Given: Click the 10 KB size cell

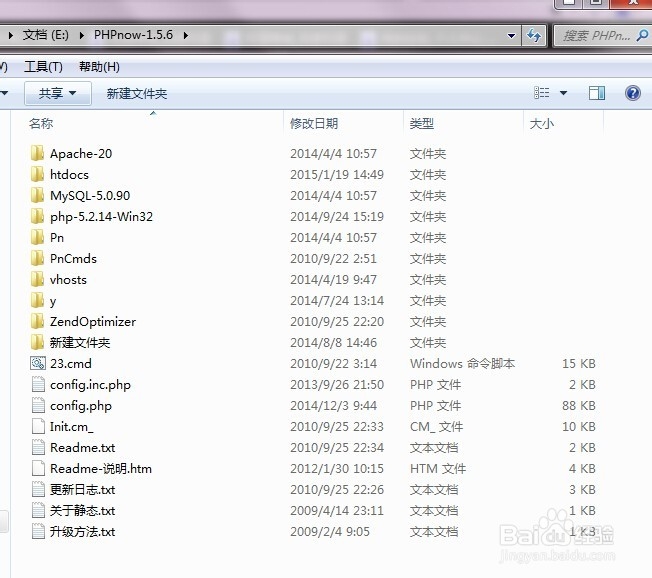Looking at the screenshot, I should point(579,427).
